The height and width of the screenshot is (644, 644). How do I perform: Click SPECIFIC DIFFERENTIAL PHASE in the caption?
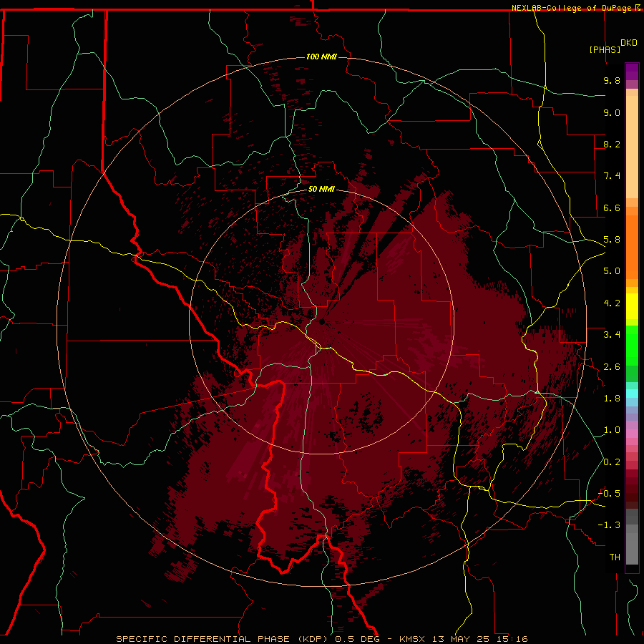pos(204,639)
